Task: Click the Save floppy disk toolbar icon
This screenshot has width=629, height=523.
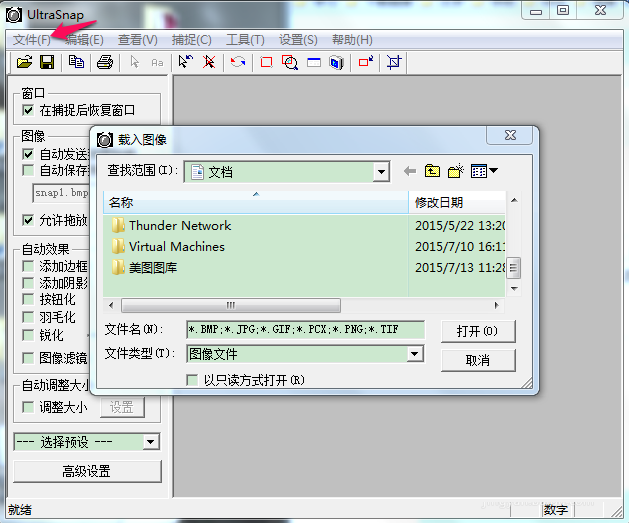Action: [47, 62]
